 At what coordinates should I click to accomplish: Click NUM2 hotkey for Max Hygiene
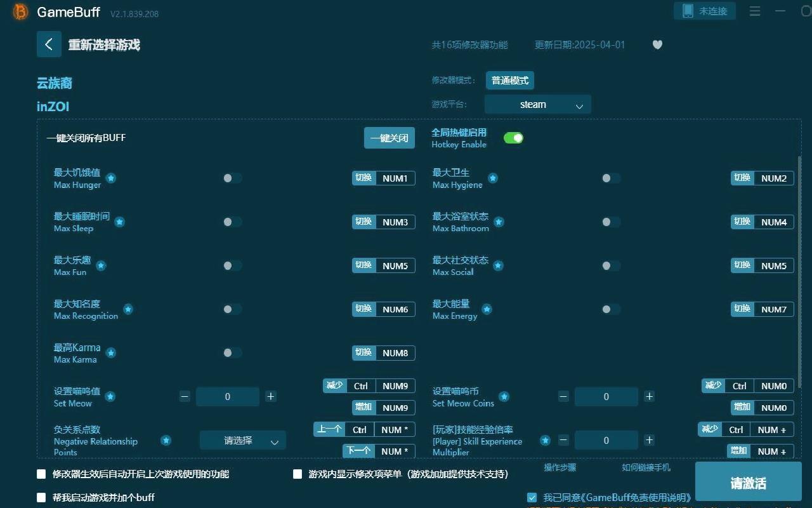coord(763,178)
